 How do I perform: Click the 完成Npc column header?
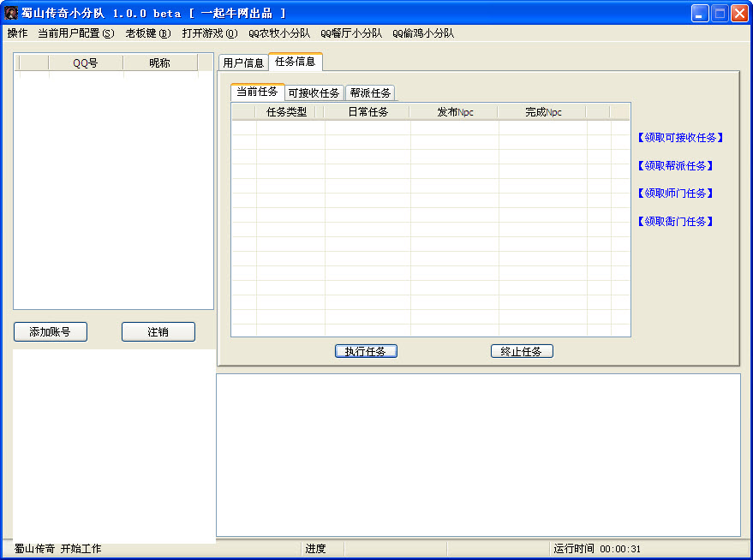point(543,112)
